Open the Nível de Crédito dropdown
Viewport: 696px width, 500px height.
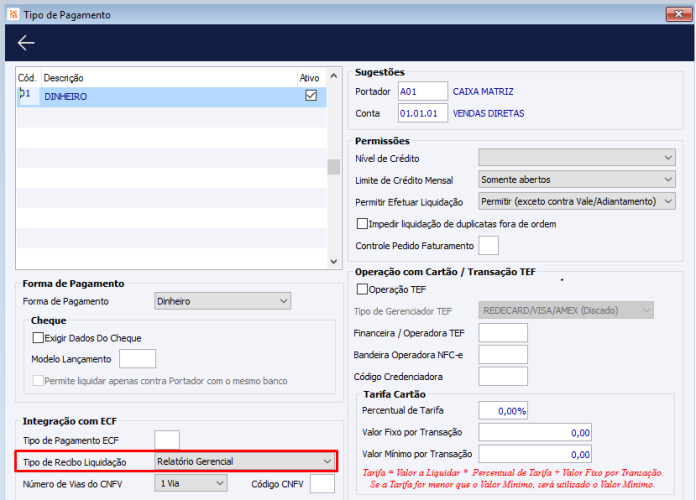click(577, 158)
